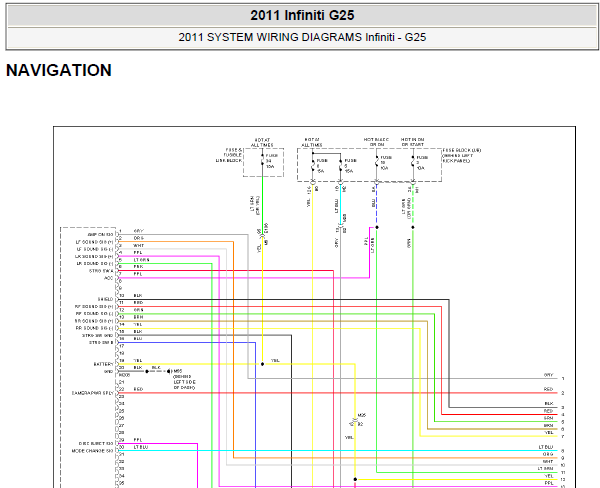Click the 'RR SOUND SIG (-)' pin 14 label
Image resolution: width=600 pixels, height=488 pixels.
94,328
